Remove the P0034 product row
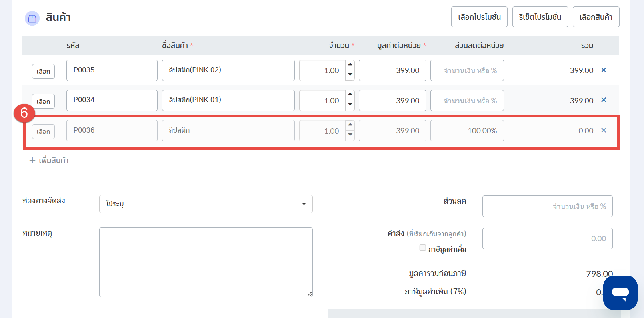644x318 pixels. click(x=604, y=100)
